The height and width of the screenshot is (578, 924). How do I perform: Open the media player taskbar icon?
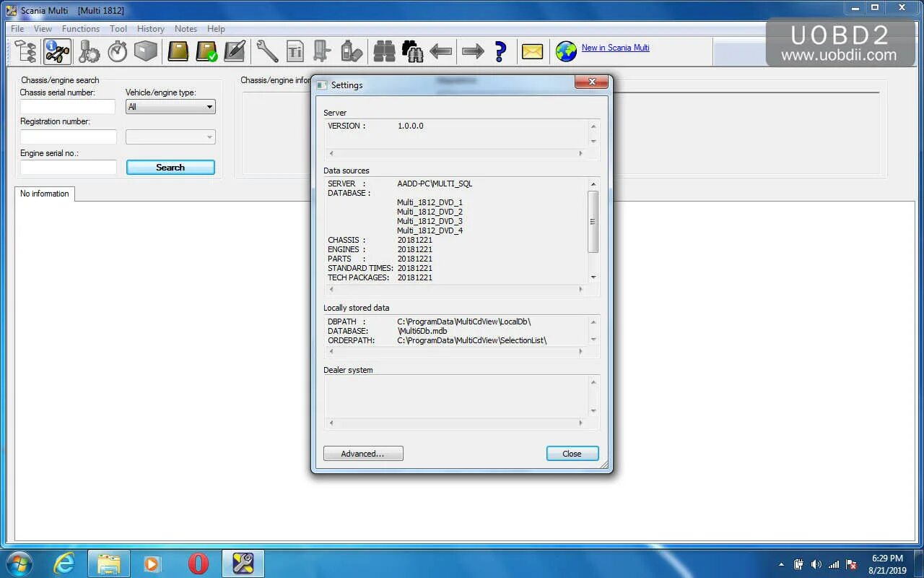(152, 564)
